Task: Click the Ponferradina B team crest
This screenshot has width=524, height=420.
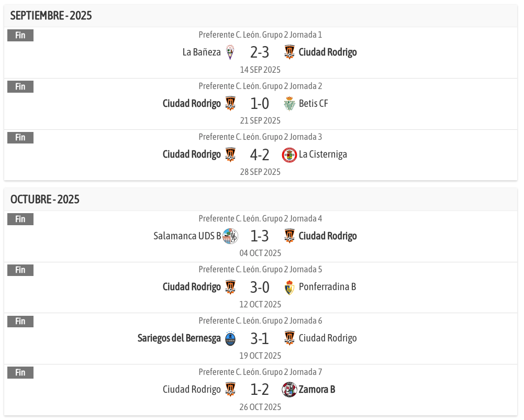Action: point(289,288)
